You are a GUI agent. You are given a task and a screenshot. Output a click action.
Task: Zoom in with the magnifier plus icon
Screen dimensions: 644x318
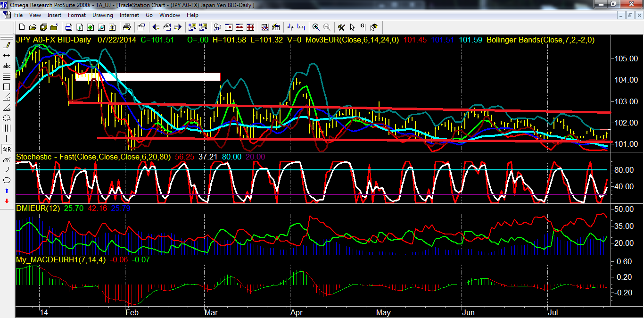315,27
